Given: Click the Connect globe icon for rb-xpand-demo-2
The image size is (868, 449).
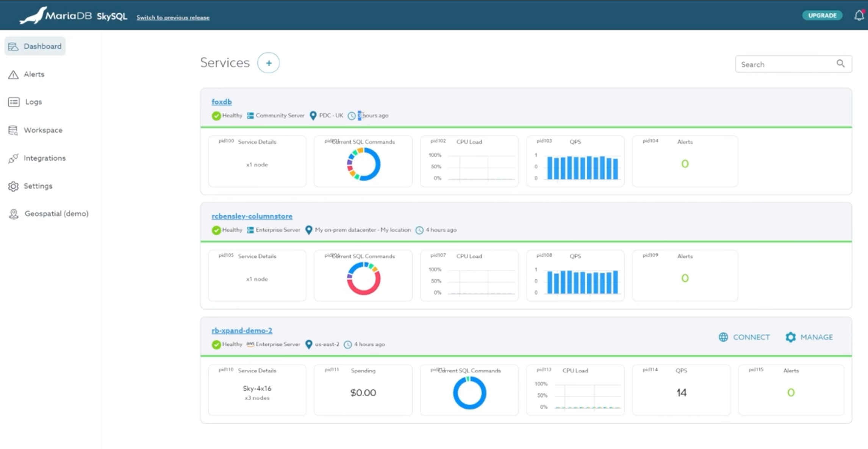Looking at the screenshot, I should tap(723, 337).
